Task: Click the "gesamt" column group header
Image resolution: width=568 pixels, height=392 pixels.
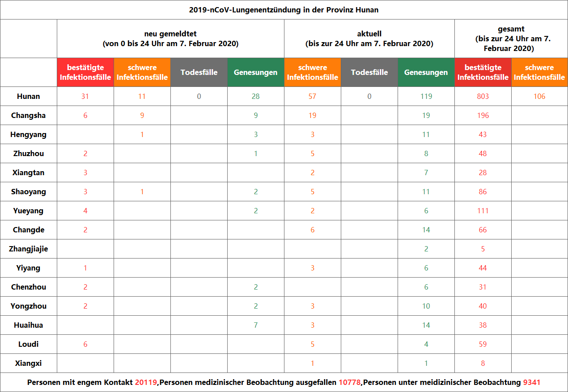Action: [511, 39]
